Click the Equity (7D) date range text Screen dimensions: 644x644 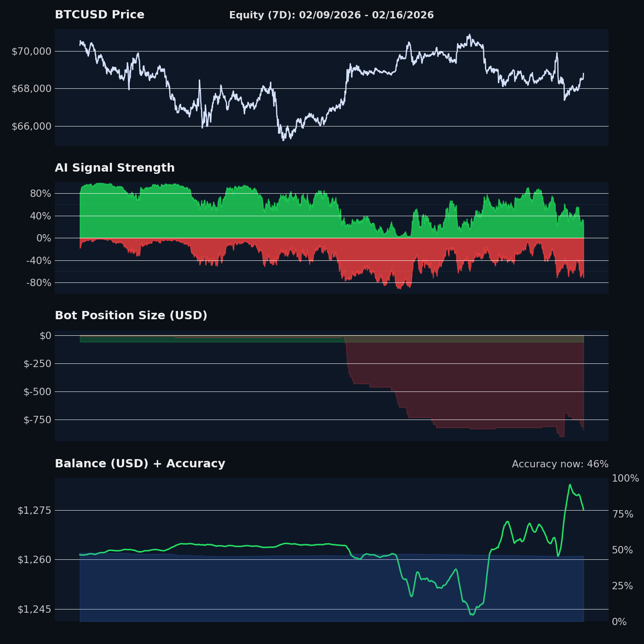point(331,14)
